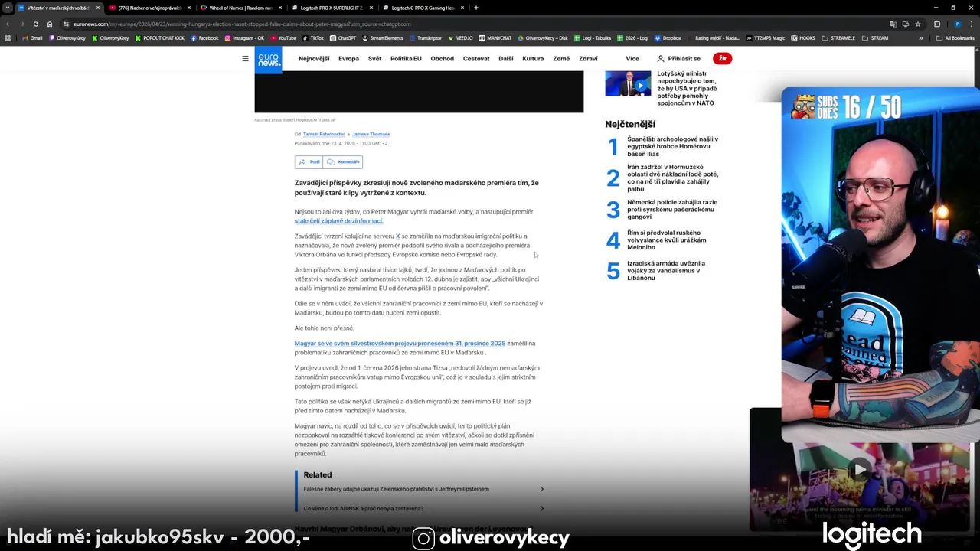
Task: Expand the STREAMELE bookmark folder
Action: [838, 37]
